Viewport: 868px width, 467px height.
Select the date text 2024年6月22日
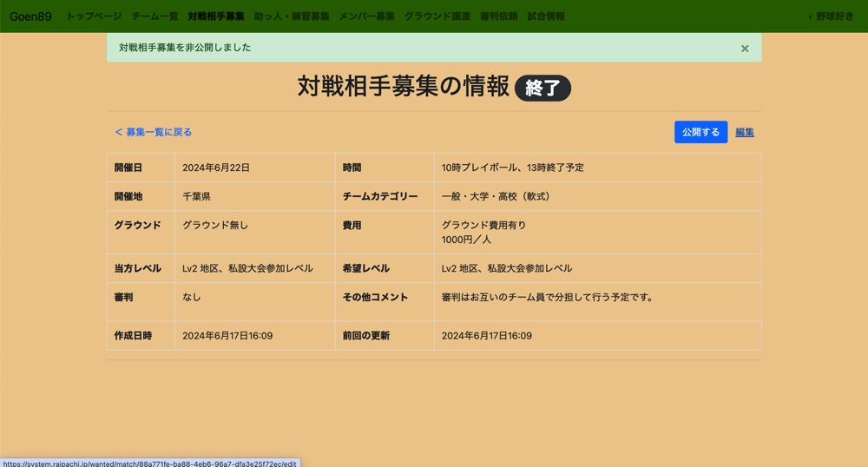tap(216, 168)
